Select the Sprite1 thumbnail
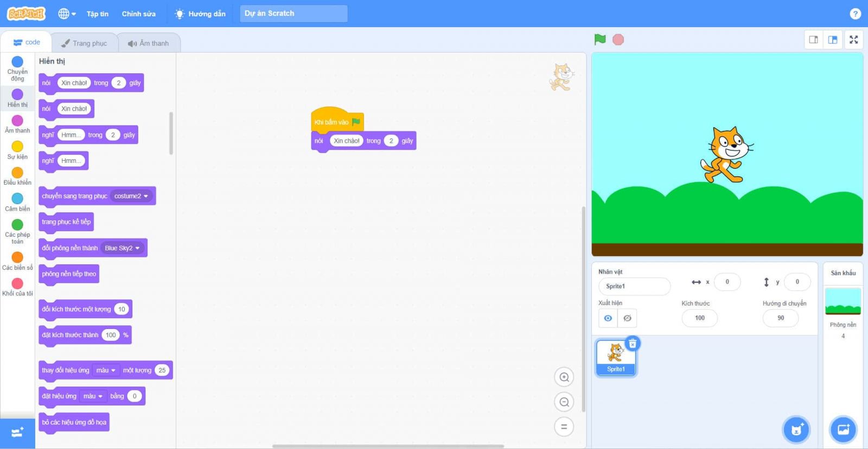This screenshot has width=868, height=449. pos(616,357)
